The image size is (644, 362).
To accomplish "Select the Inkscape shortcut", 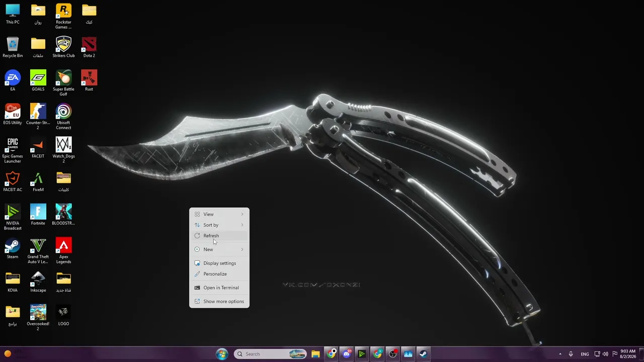I will pos(38,283).
